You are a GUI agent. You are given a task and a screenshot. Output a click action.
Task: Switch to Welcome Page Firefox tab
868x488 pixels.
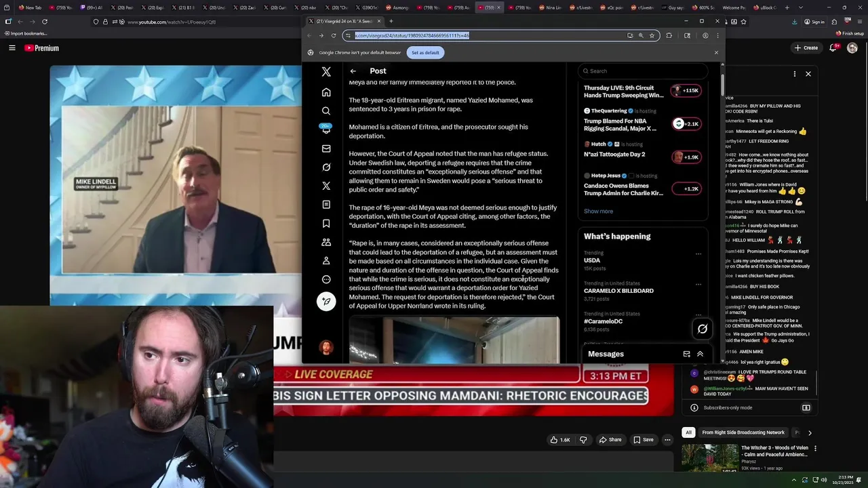[734, 7]
